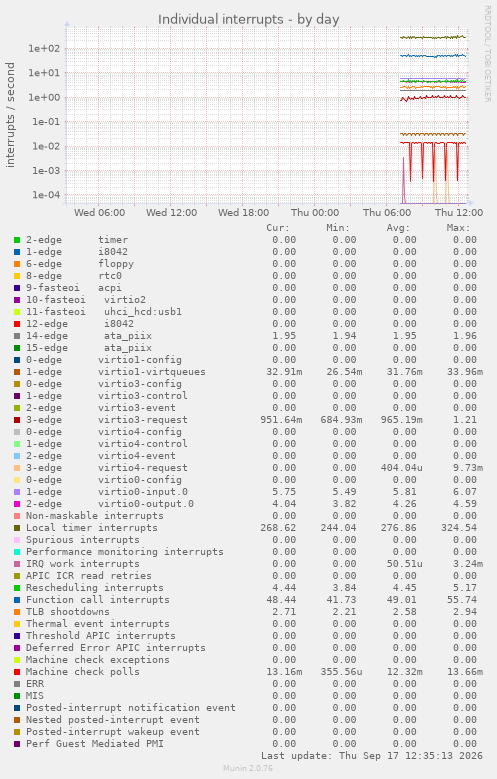Image resolution: width=497 pixels, height=779 pixels.
Task: Click the Thu 06:00 time axis label
Action: tap(387, 213)
